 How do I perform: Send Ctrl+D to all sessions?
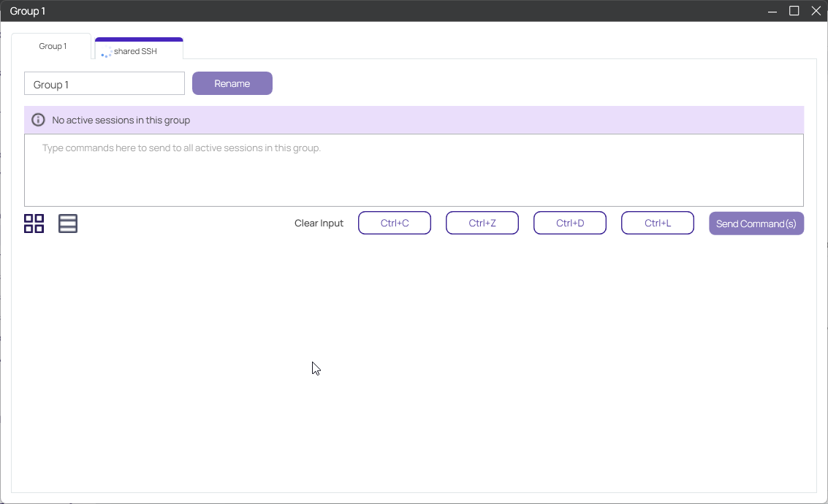pyautogui.click(x=570, y=223)
